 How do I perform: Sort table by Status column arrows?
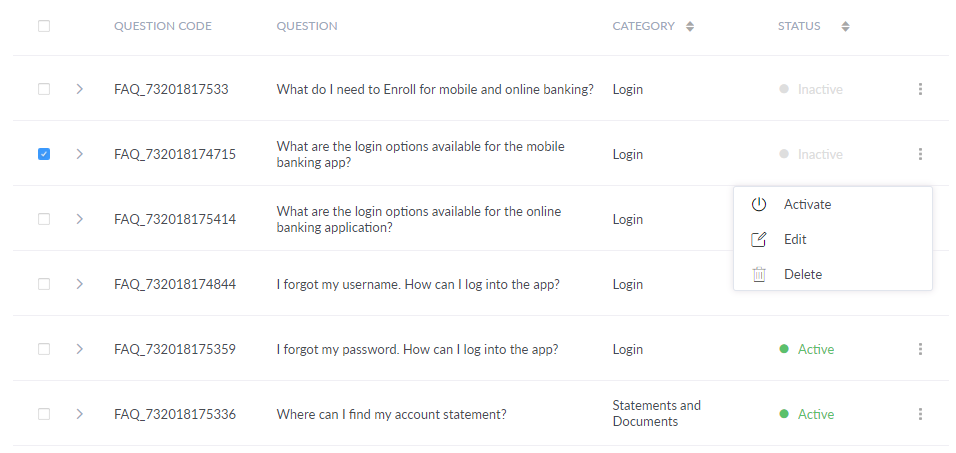pos(845,27)
